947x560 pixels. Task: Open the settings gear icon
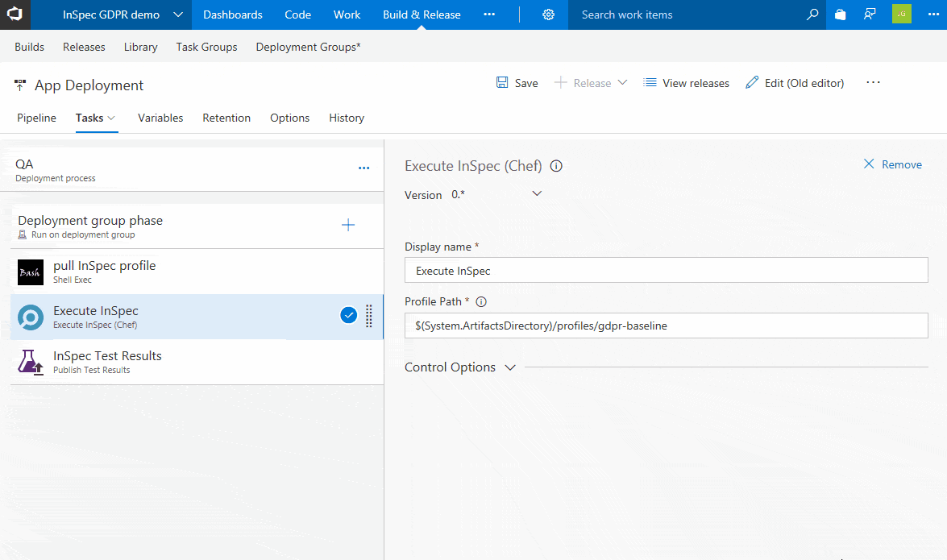pos(548,15)
